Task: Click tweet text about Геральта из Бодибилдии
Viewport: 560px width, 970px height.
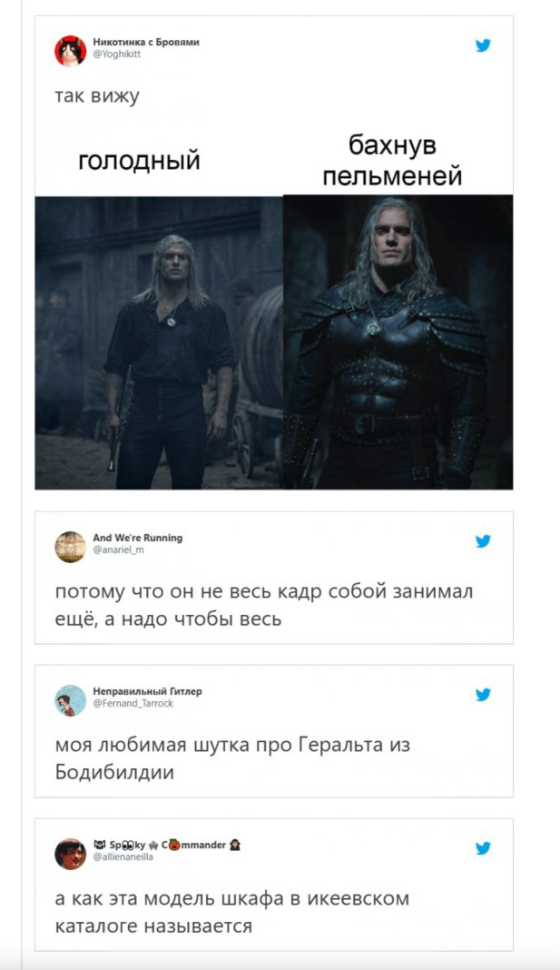Action: coord(232,758)
